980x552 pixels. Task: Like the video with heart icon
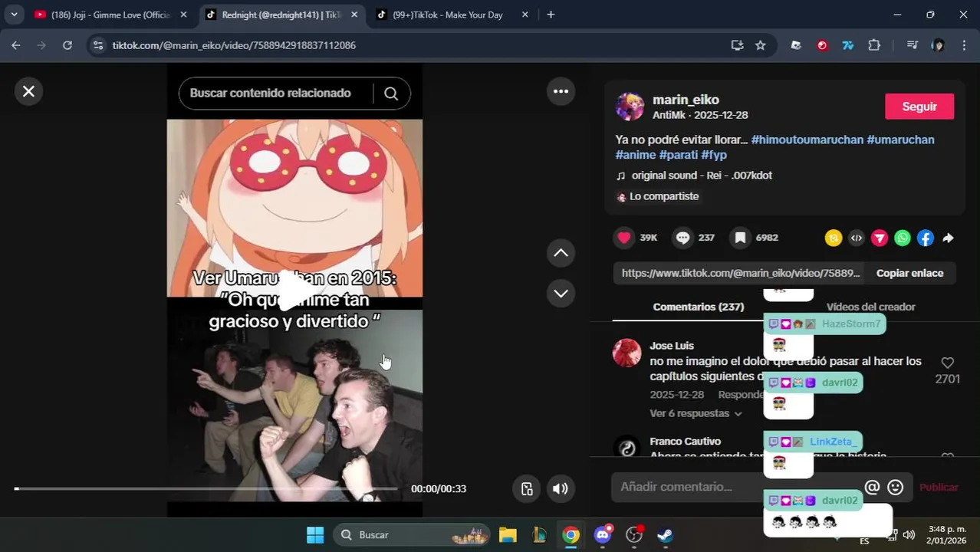tap(624, 238)
